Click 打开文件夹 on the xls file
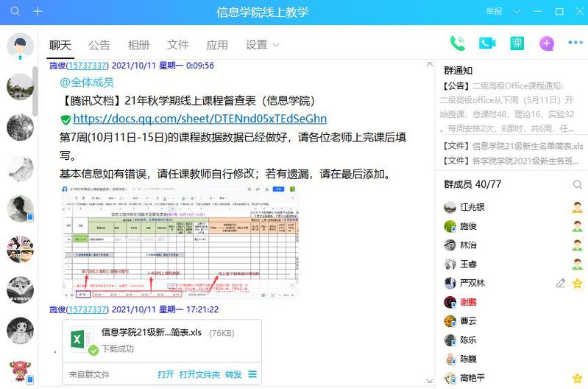The width and height of the screenshot is (588, 389). 199,374
